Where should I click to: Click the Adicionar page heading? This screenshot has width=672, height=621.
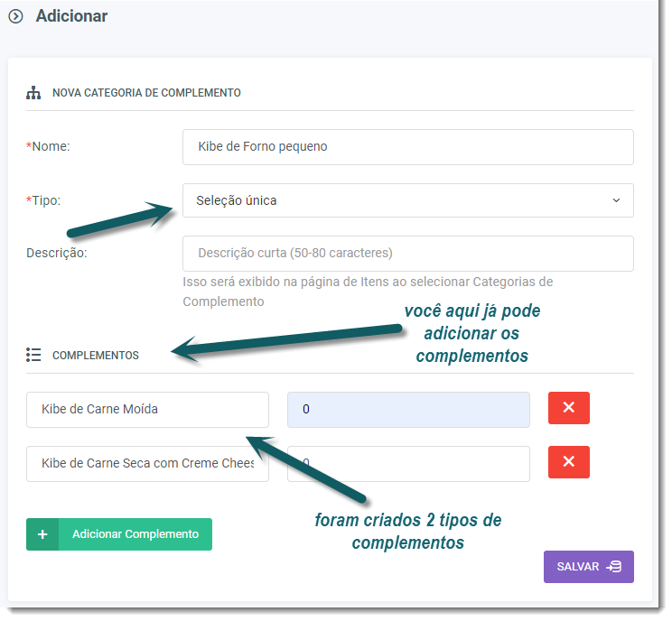[71, 16]
